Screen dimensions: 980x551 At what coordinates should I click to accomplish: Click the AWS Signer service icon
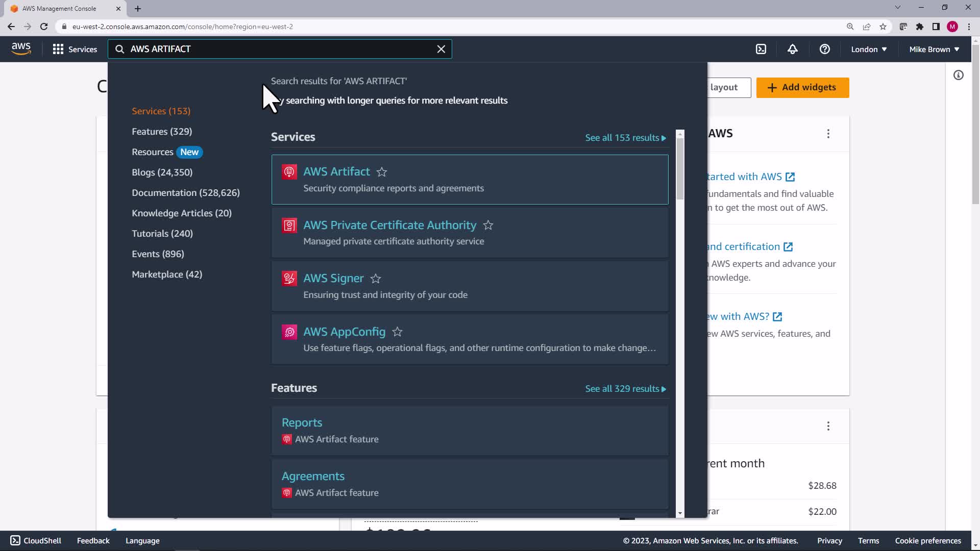tap(289, 279)
